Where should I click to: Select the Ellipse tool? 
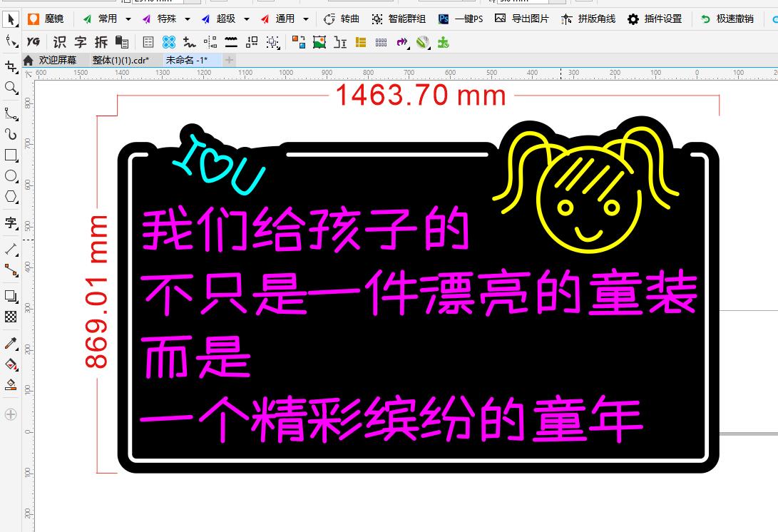pos(11,175)
